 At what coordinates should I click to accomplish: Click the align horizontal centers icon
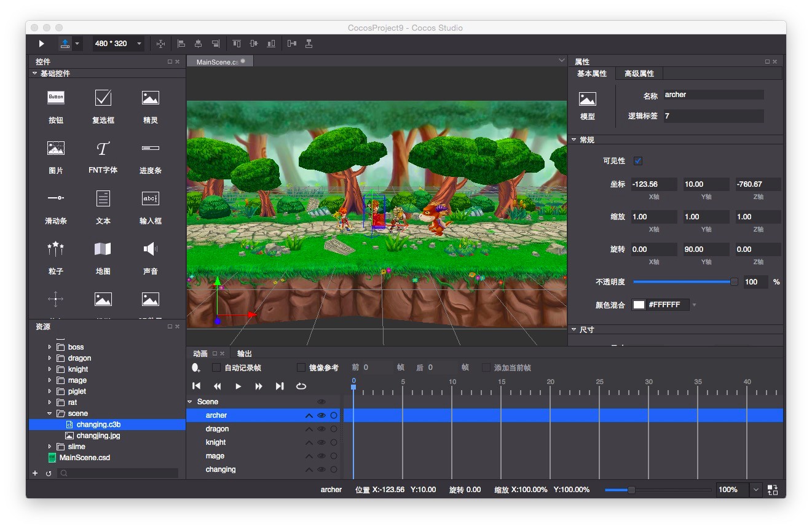[198, 44]
